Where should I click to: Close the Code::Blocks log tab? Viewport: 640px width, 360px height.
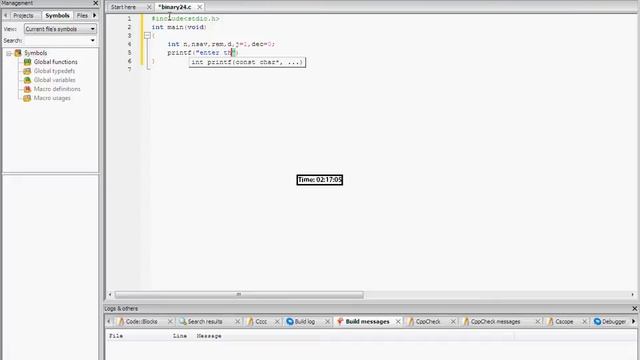(x=170, y=322)
